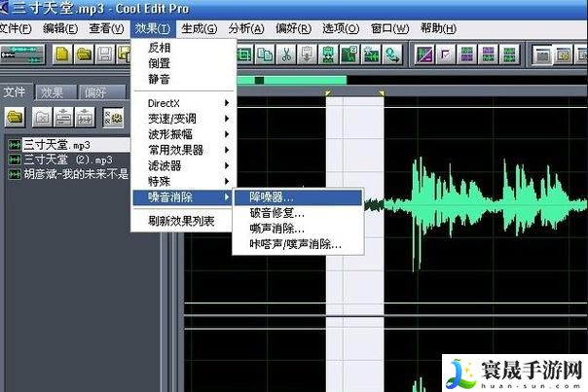Image resolution: width=588 pixels, height=392 pixels.
Task: Click the toolbar icon with the small 2 badge
Action: coord(349,54)
